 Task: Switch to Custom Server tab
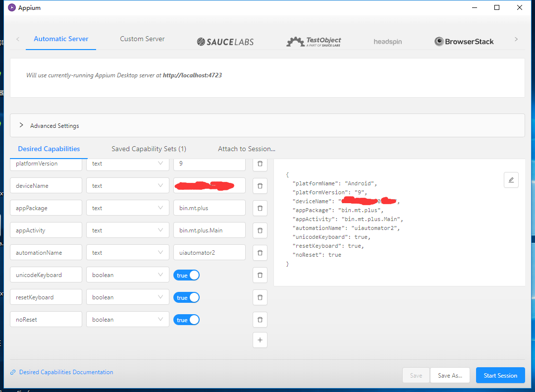click(x=142, y=39)
